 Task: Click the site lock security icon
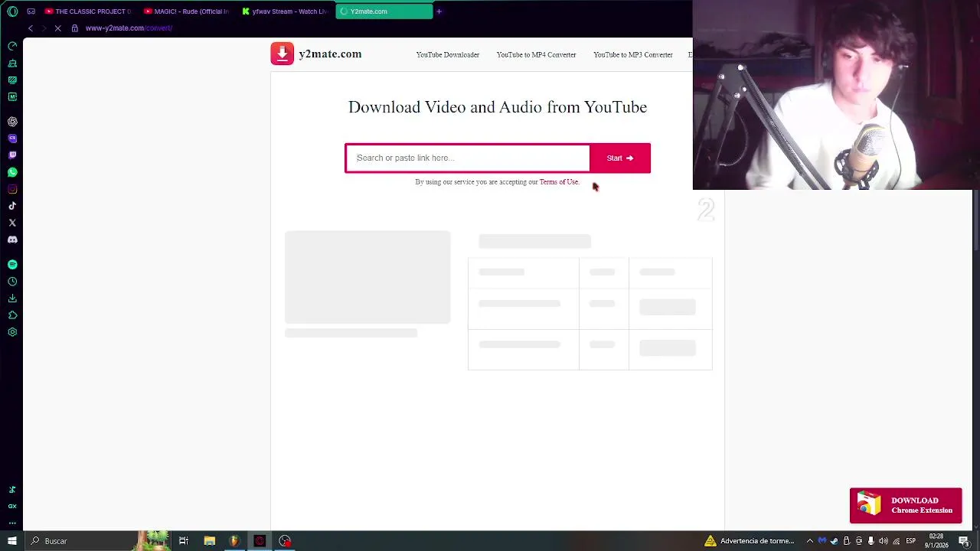tap(74, 28)
